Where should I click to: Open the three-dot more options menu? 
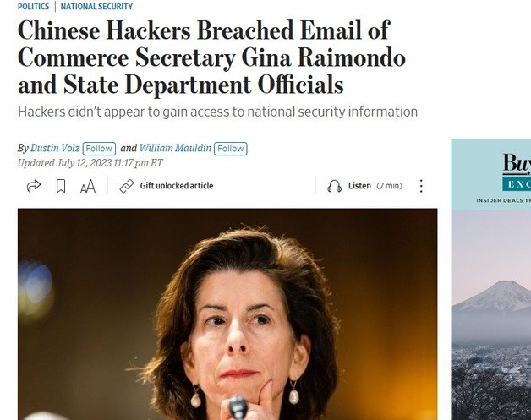click(421, 186)
